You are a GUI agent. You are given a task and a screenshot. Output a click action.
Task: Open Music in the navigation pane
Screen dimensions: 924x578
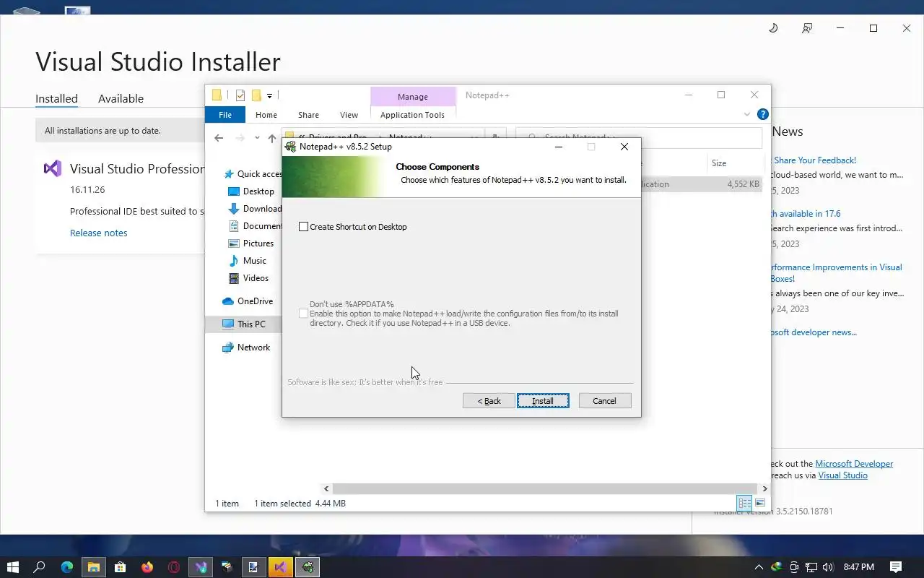coord(248,261)
